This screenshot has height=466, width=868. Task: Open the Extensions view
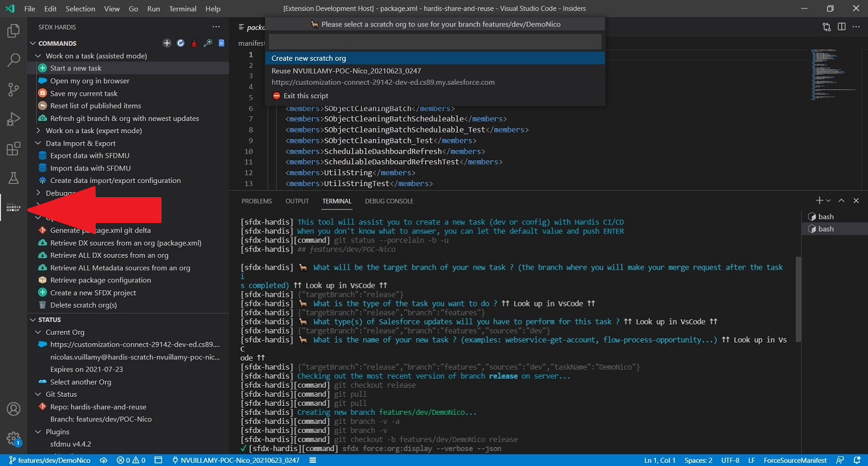tap(13, 149)
